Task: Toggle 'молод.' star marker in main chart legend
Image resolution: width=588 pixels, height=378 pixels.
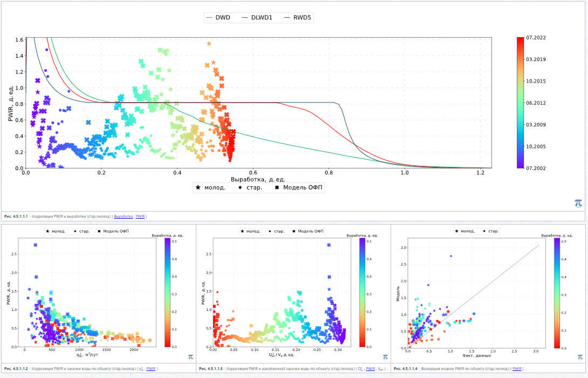Action: [210, 187]
